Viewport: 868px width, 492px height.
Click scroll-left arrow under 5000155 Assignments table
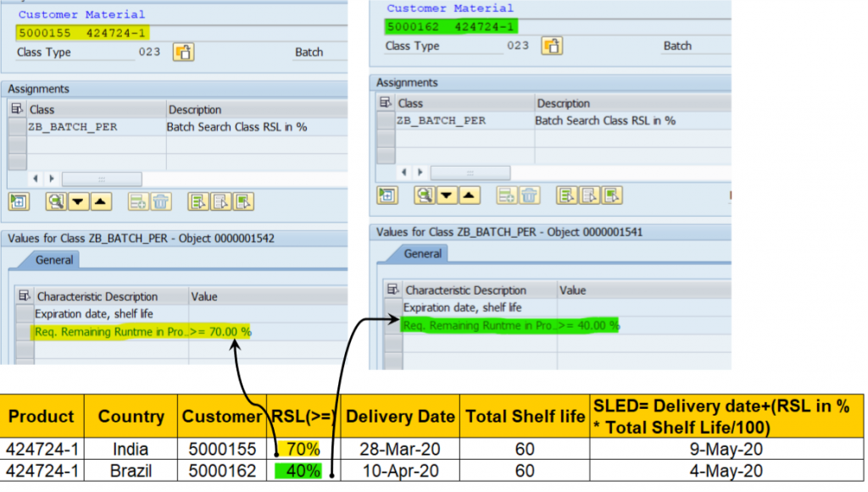(36, 179)
